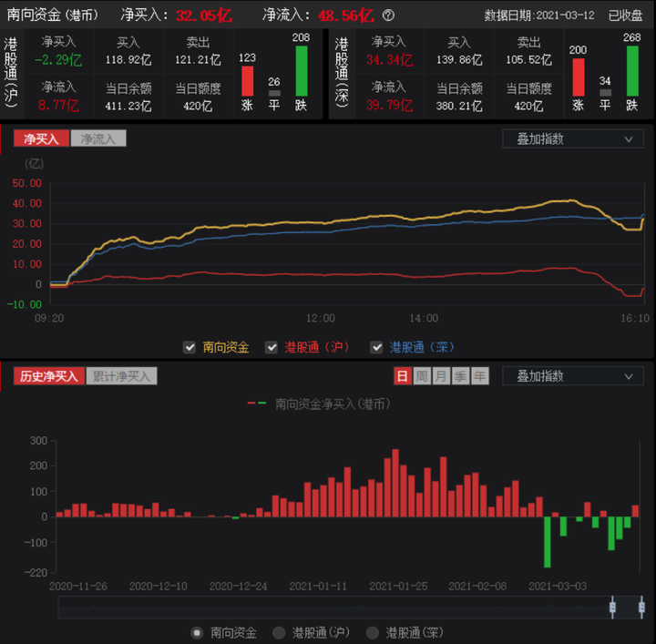This screenshot has height=644, width=656.
Task: Switch to the 净流入 tab
Action: coord(98,138)
